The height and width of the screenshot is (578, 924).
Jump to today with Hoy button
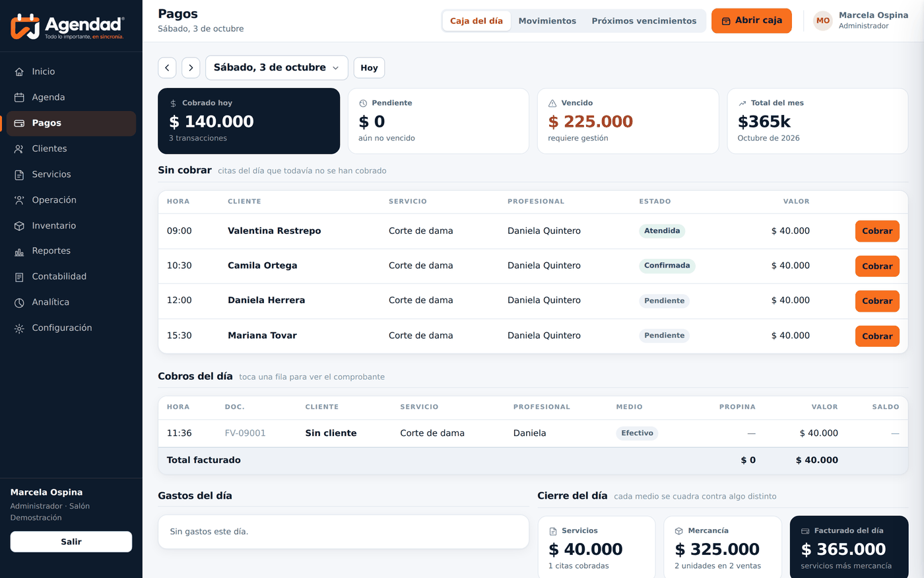[369, 67]
